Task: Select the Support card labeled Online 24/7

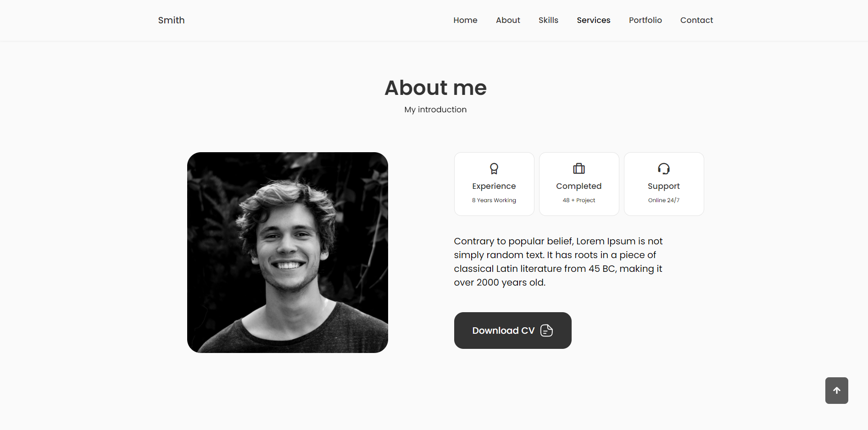Action: tap(664, 184)
